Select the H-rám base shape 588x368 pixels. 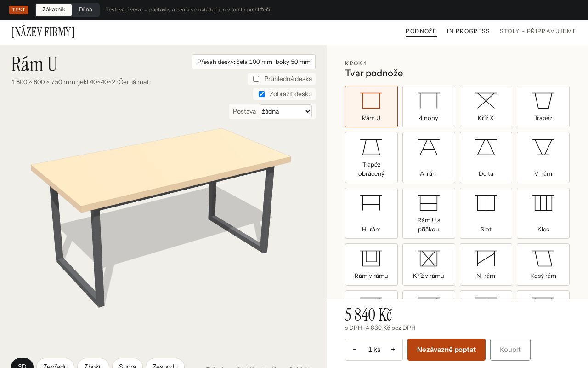point(371,213)
